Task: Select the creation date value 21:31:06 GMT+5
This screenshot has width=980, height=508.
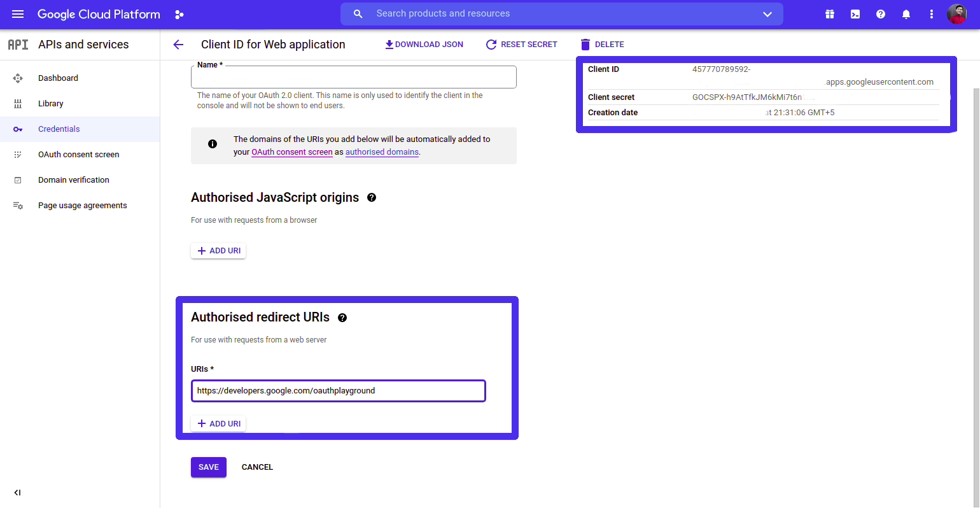Action: [x=804, y=113]
